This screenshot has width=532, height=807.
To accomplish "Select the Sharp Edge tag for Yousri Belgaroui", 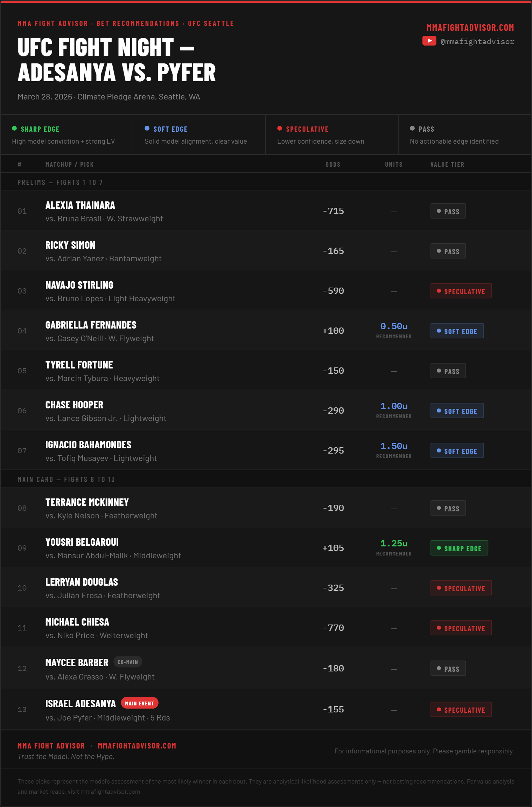I will [459, 548].
